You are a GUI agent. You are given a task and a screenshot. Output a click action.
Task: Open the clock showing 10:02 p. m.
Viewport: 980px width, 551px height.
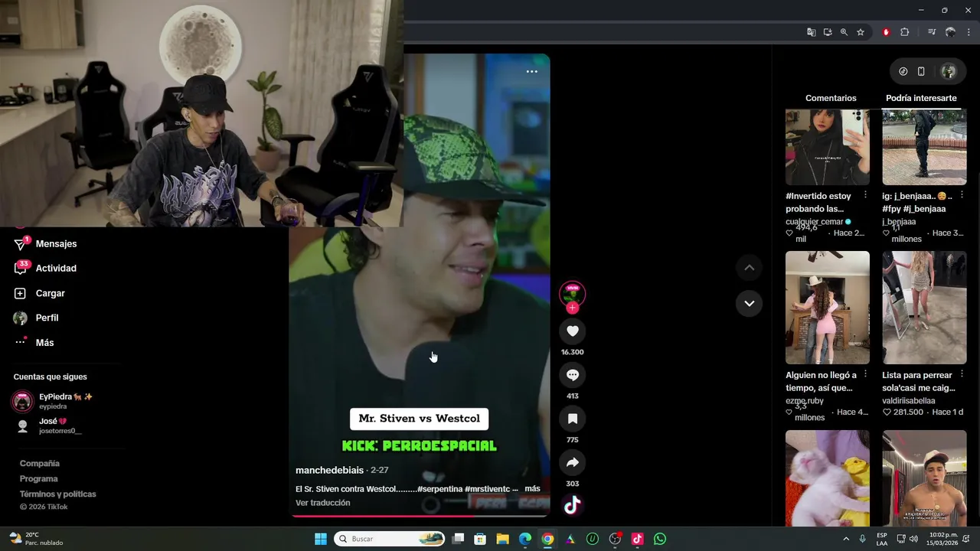[x=942, y=539]
